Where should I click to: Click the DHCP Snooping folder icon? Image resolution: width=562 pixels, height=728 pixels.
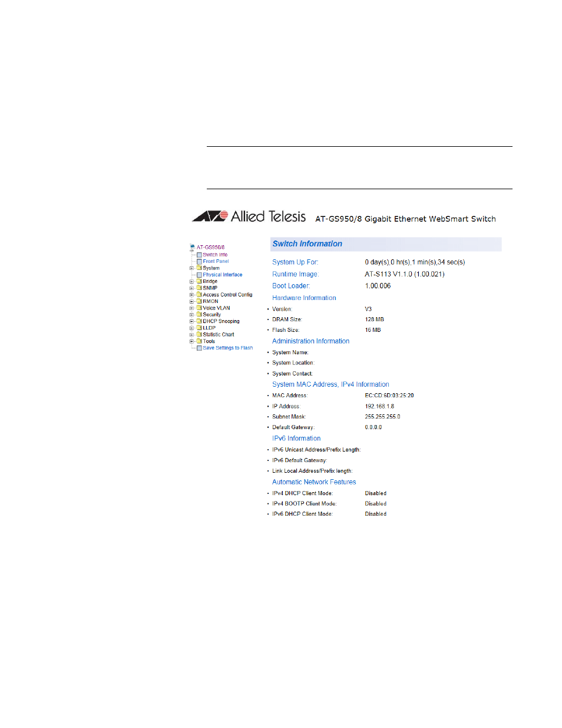(199, 321)
